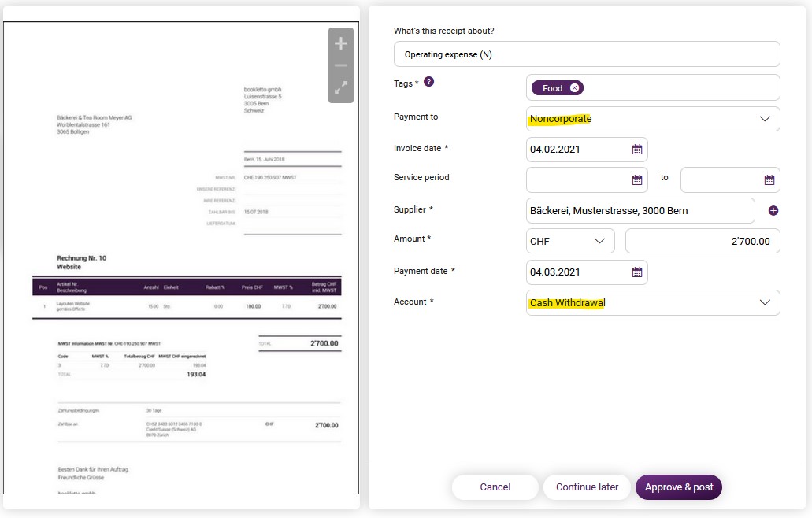Click 'Bäckerei & Tea Room Meyer AG' address
Image resolution: width=812 pixels, height=518 pixels.
coord(95,117)
